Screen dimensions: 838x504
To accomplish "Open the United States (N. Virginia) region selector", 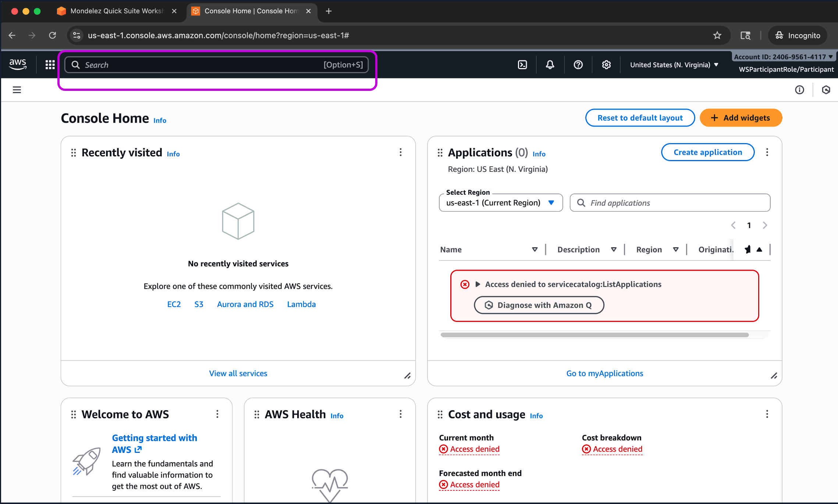I will (674, 65).
